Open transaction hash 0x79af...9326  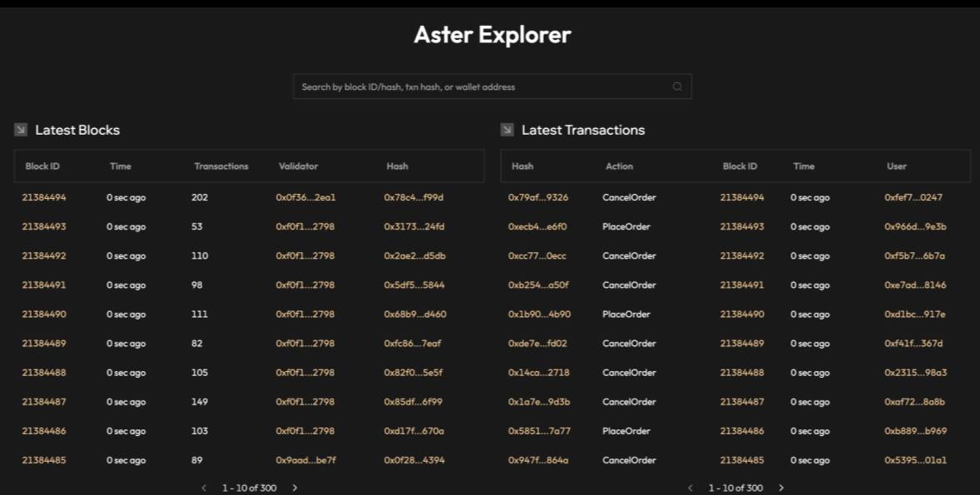(538, 197)
